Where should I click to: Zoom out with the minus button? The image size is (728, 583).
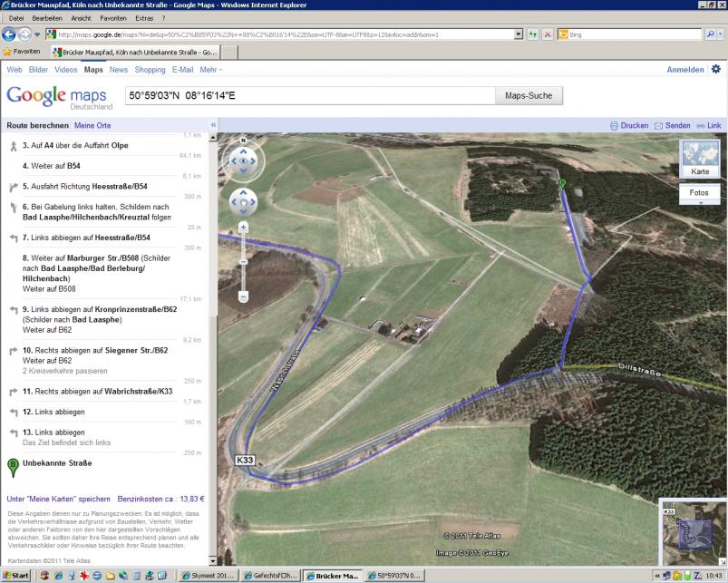(x=243, y=296)
